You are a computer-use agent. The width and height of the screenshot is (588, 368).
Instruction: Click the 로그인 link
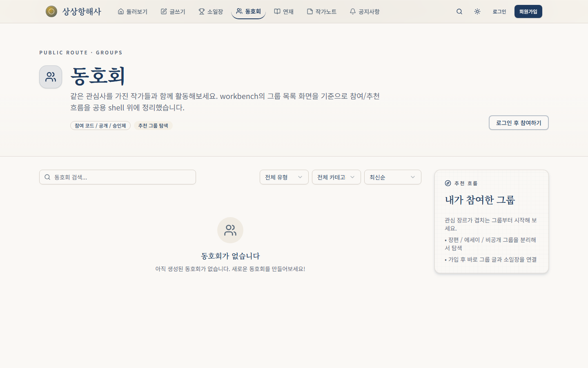499,11
